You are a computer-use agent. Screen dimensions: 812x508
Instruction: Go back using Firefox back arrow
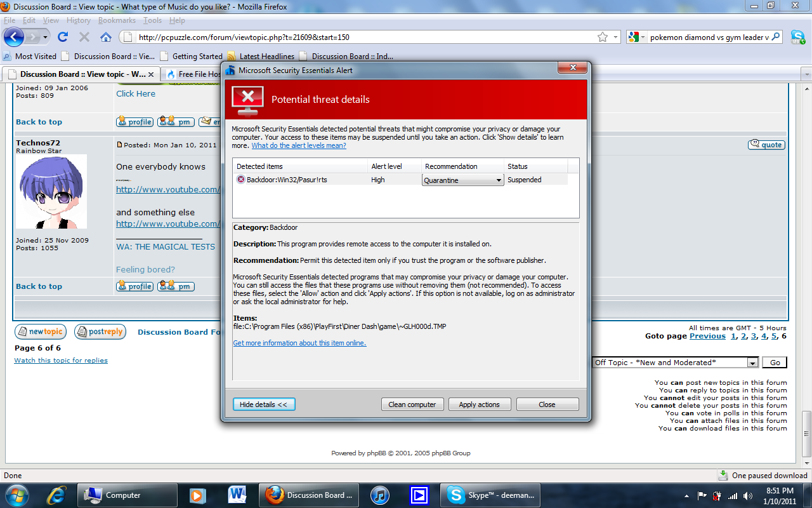[x=14, y=37]
